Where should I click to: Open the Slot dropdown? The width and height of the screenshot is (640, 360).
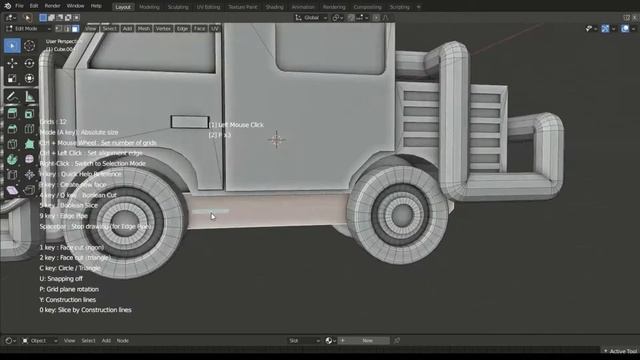pyautogui.click(x=304, y=340)
